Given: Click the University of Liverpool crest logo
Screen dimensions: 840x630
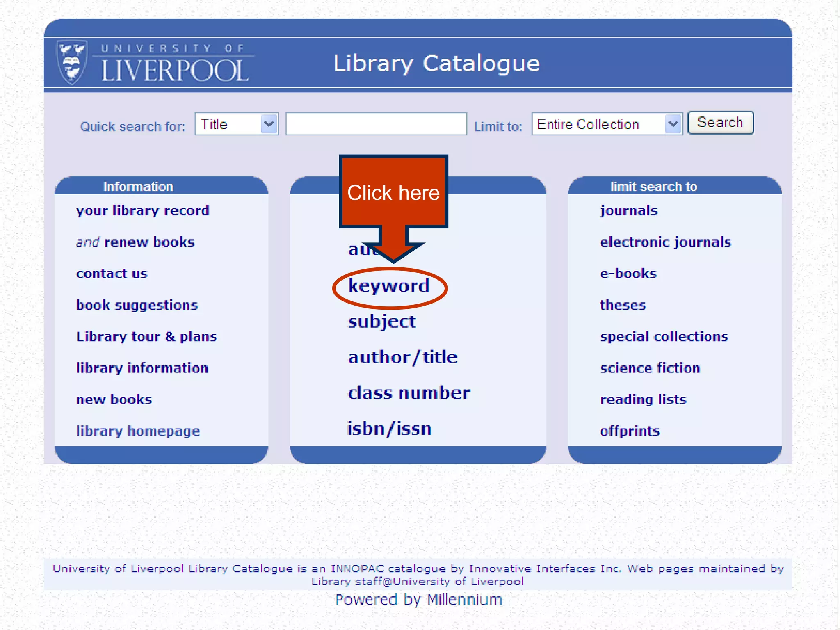Looking at the screenshot, I should tap(72, 62).
